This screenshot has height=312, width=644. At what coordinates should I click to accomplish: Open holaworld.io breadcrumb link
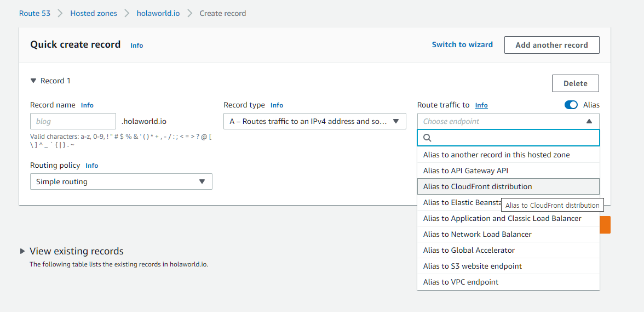158,13
